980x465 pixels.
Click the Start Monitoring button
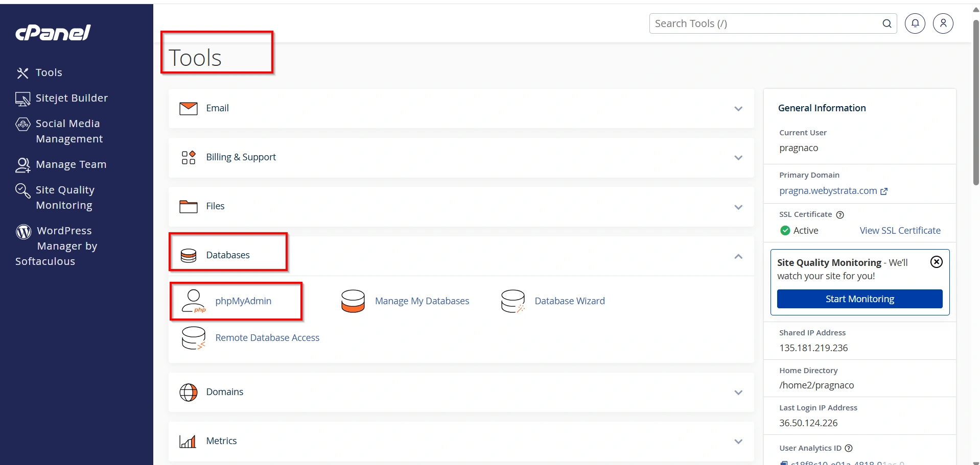(860, 299)
